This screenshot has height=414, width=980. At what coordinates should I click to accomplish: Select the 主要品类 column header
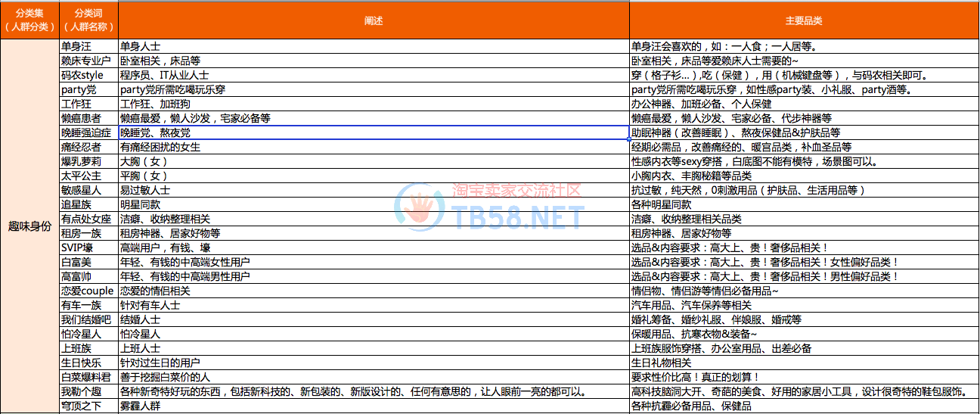click(804, 20)
